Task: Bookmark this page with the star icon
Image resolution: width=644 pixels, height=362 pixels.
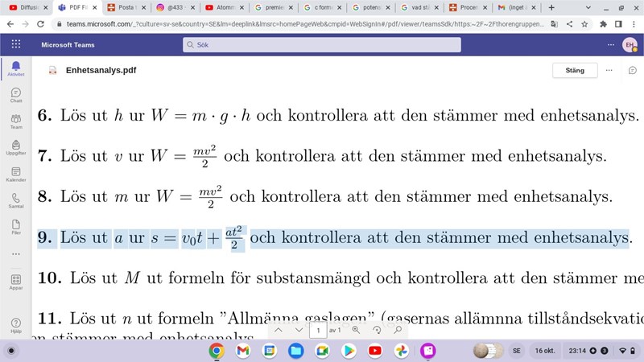Action: pyautogui.click(x=584, y=24)
